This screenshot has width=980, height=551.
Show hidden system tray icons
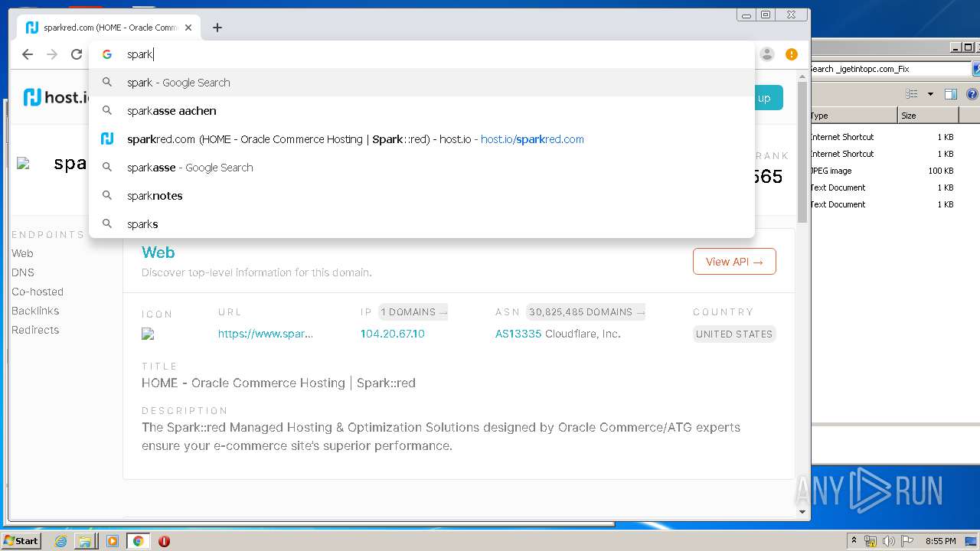854,540
